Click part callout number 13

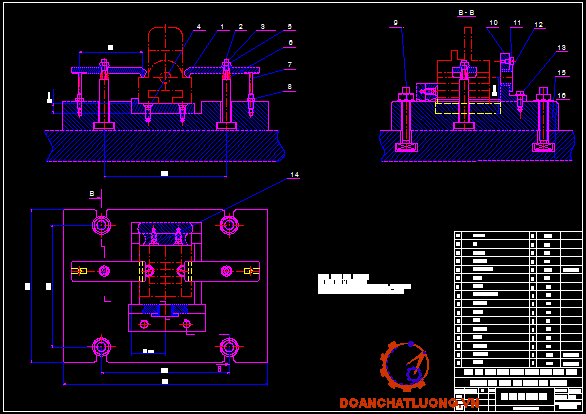point(561,47)
